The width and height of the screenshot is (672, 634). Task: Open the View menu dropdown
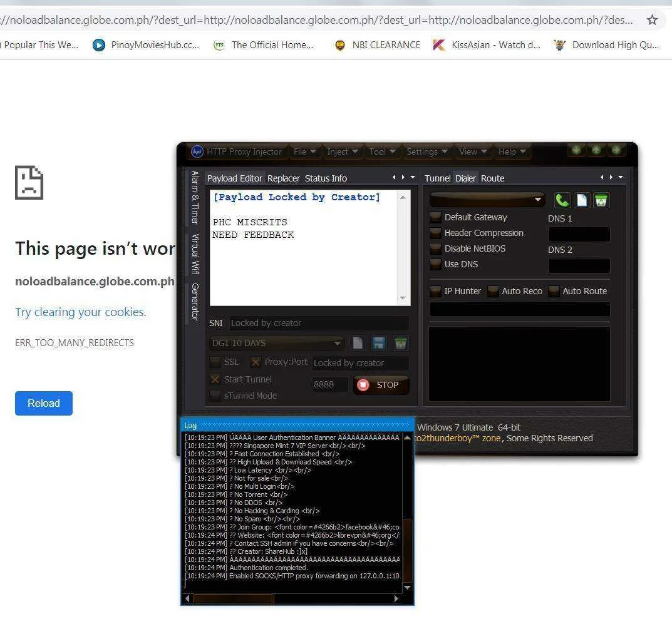473,151
